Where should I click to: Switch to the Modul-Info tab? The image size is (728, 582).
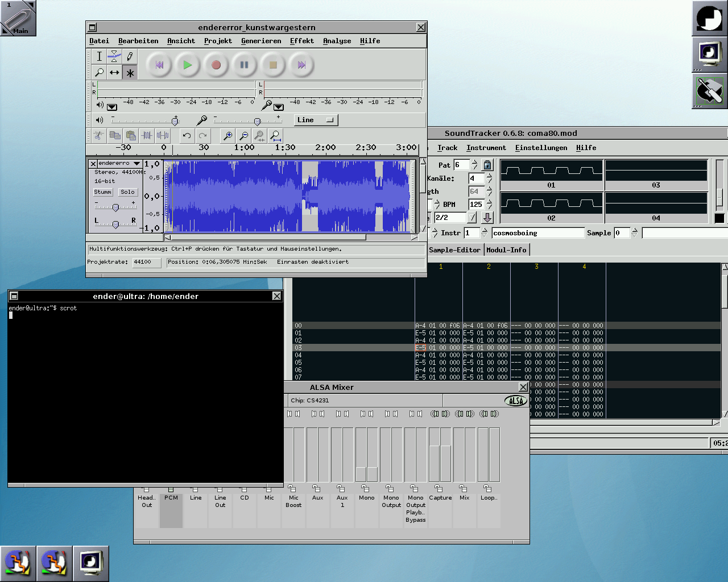point(506,250)
